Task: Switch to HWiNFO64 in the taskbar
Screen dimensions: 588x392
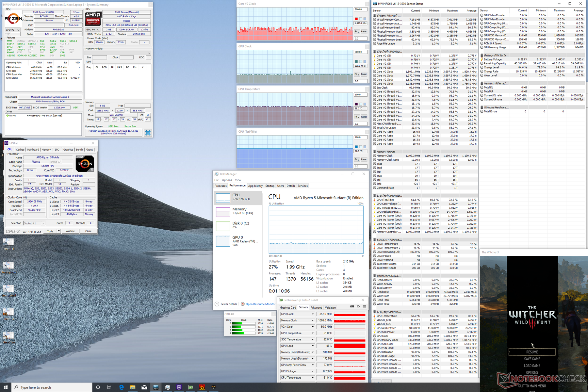Action: click(156, 387)
